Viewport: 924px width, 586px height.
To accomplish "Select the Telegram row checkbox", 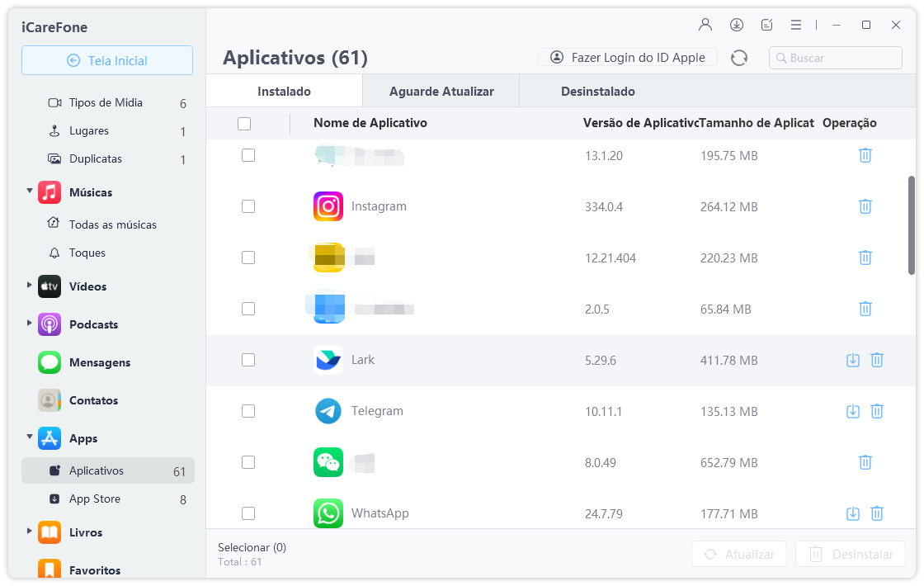I will pos(248,411).
